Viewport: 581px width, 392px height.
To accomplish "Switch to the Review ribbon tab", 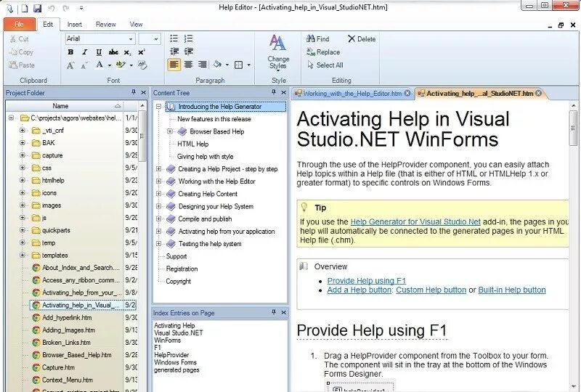I will (106, 25).
